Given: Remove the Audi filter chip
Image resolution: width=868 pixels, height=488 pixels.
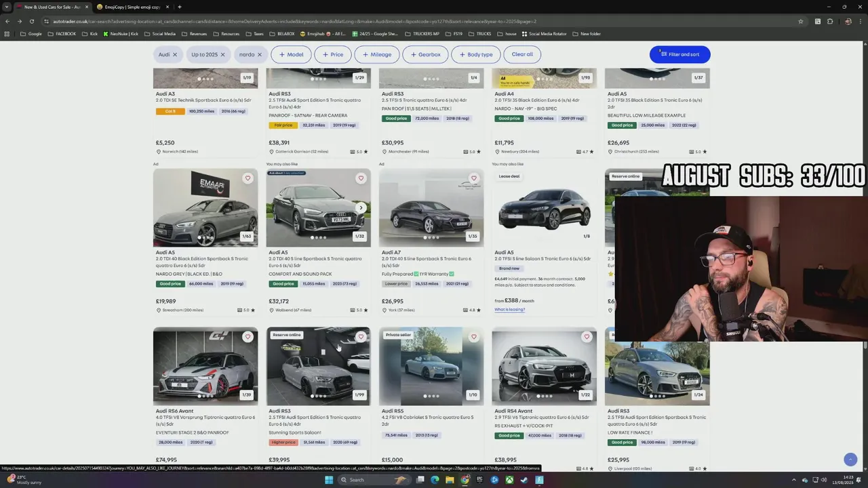Looking at the screenshot, I should click(x=174, y=54).
